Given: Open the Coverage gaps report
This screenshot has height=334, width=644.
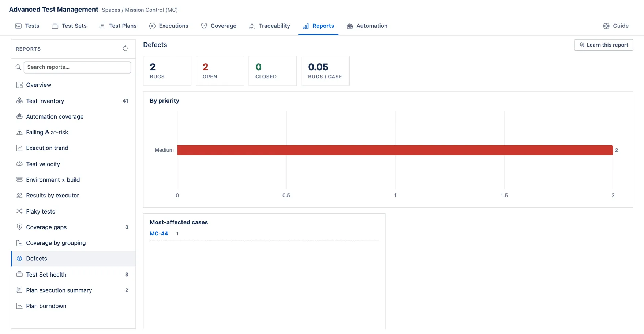Looking at the screenshot, I should tap(74, 227).
